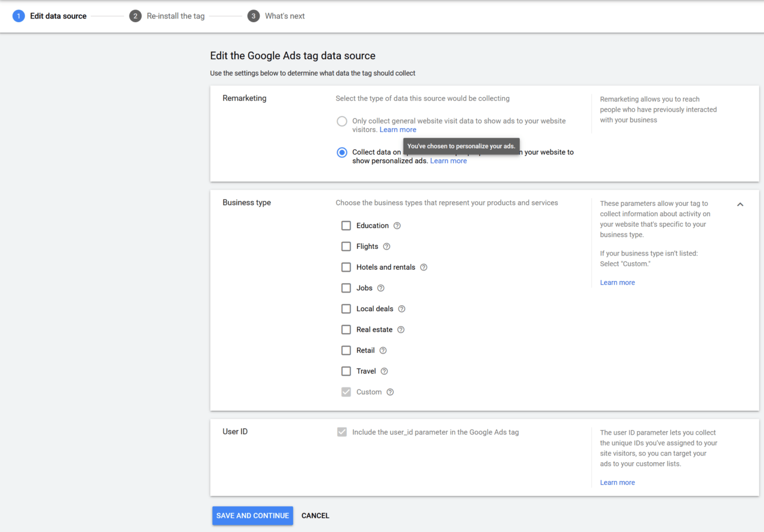View help for Local deals option
This screenshot has height=532, width=764.
[401, 309]
